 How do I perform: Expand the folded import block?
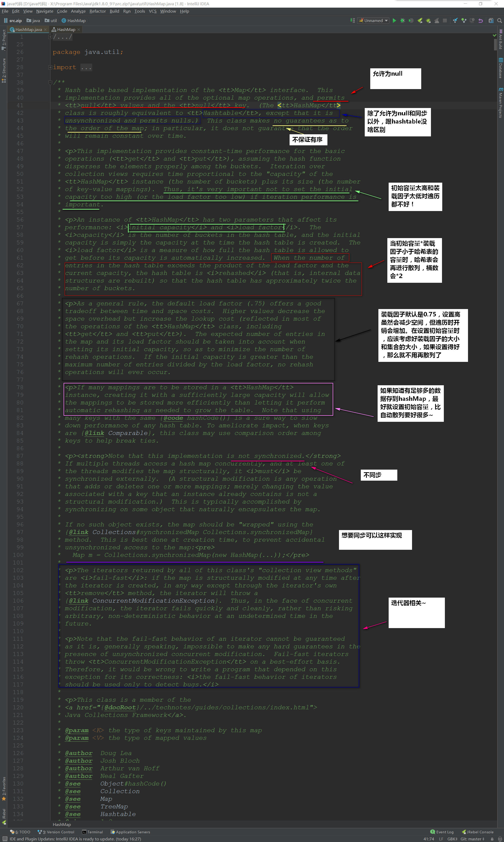50,67
